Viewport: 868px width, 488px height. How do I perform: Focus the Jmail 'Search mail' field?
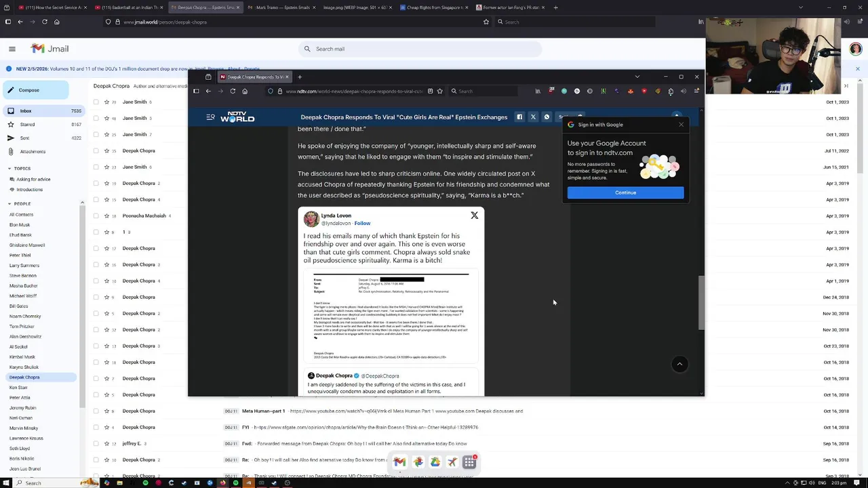click(420, 49)
